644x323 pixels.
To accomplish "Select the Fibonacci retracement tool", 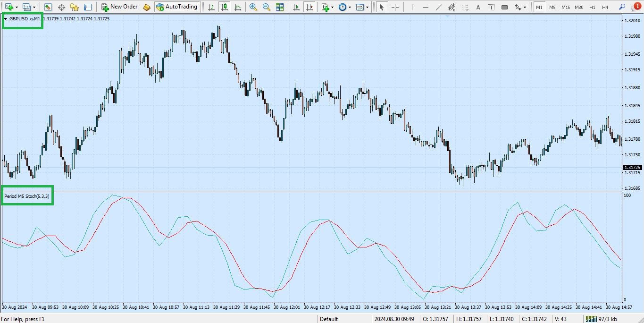I will (465, 7).
